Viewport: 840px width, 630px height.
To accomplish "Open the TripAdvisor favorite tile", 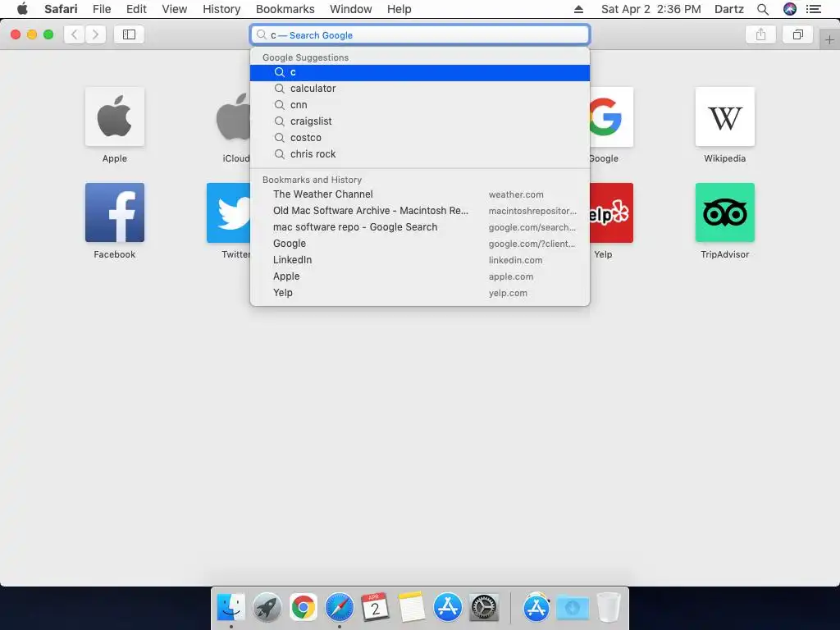I will pyautogui.click(x=725, y=212).
